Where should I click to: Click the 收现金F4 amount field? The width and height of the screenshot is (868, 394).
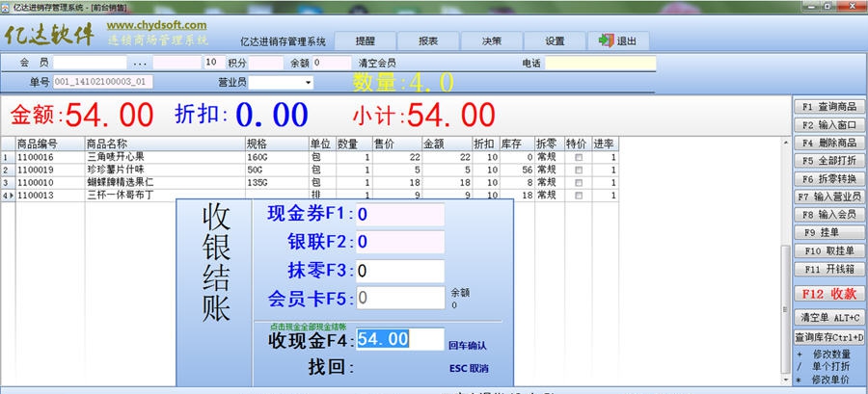pyautogui.click(x=400, y=339)
